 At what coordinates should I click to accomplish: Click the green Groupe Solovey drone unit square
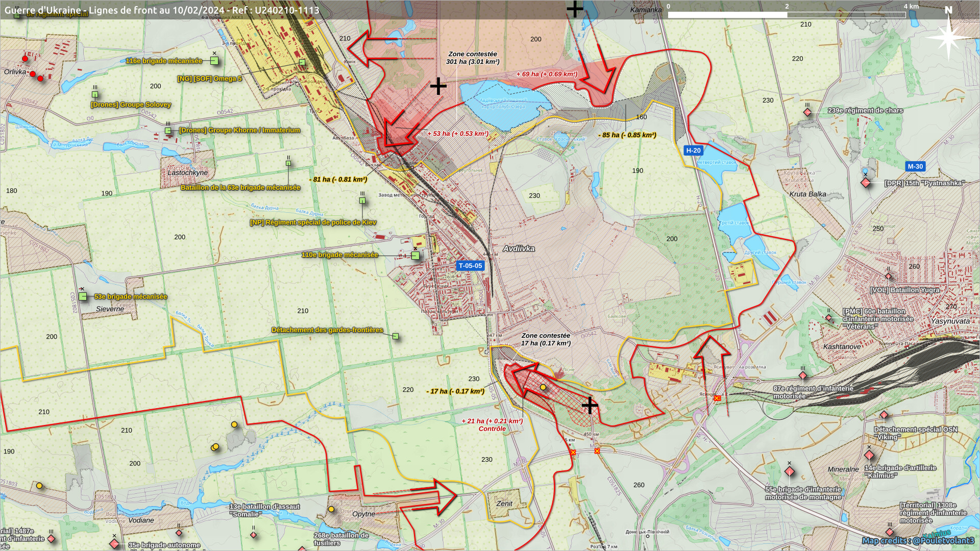click(95, 94)
